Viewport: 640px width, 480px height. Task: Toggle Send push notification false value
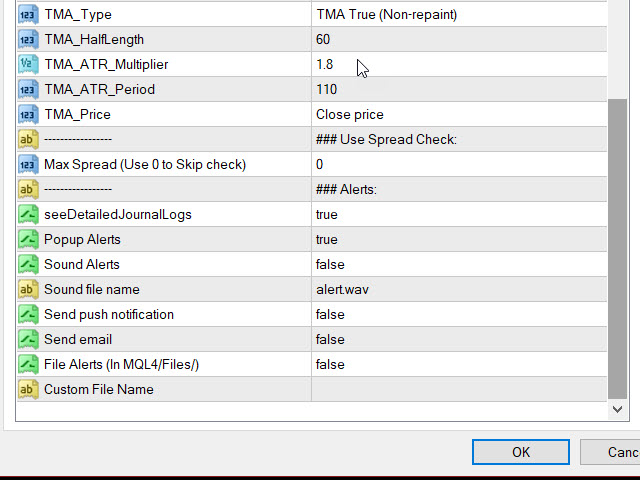(x=458, y=315)
